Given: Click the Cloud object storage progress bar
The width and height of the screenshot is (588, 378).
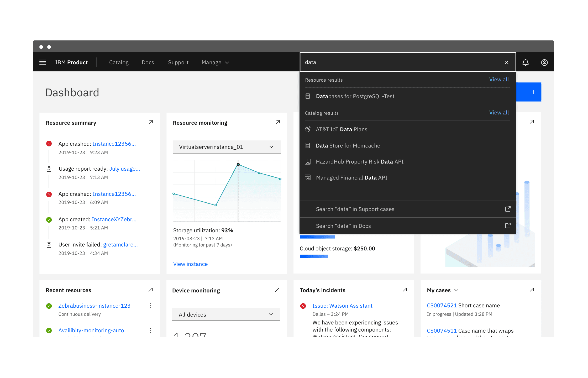Looking at the screenshot, I should (x=314, y=256).
